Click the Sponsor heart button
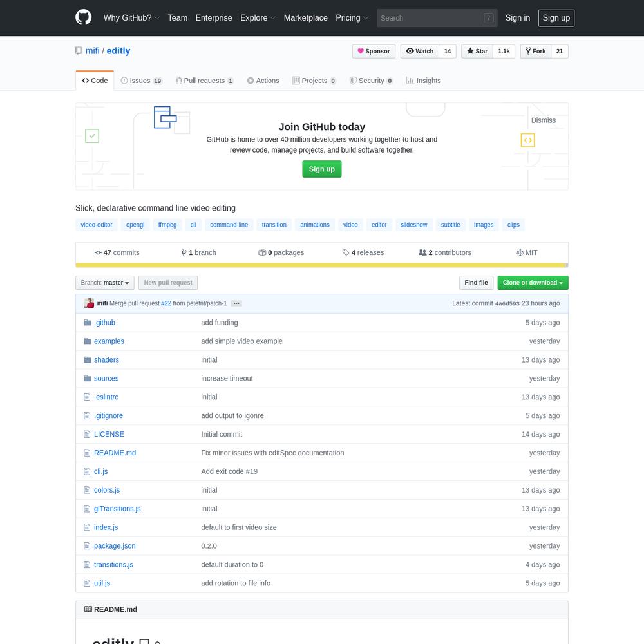Image resolution: width=644 pixels, height=644 pixels. [374, 52]
